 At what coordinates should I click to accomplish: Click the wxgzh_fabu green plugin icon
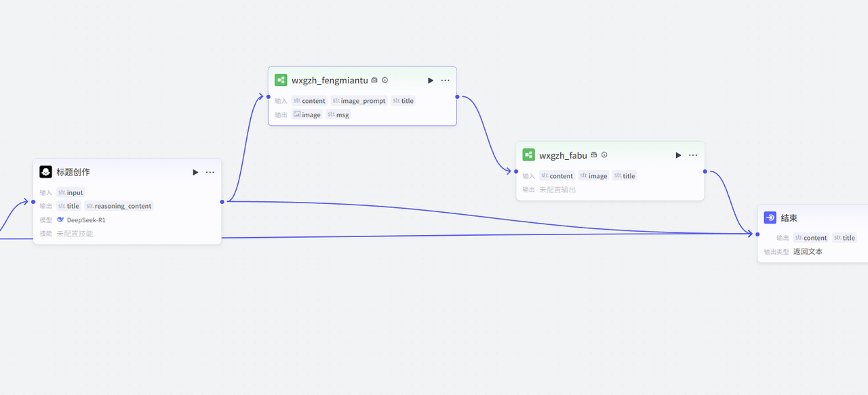point(528,155)
